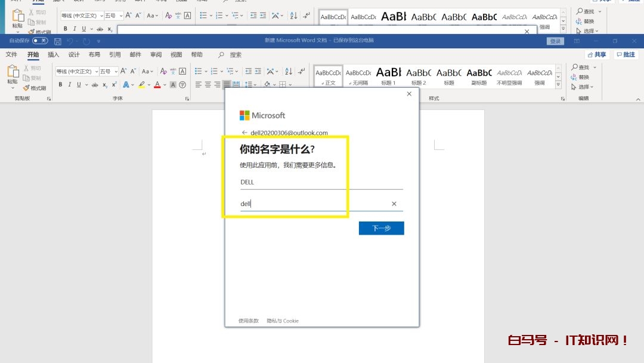644x363 pixels.
Task: Switch to the Insert (插入) tab
Action: pyautogui.click(x=54, y=55)
